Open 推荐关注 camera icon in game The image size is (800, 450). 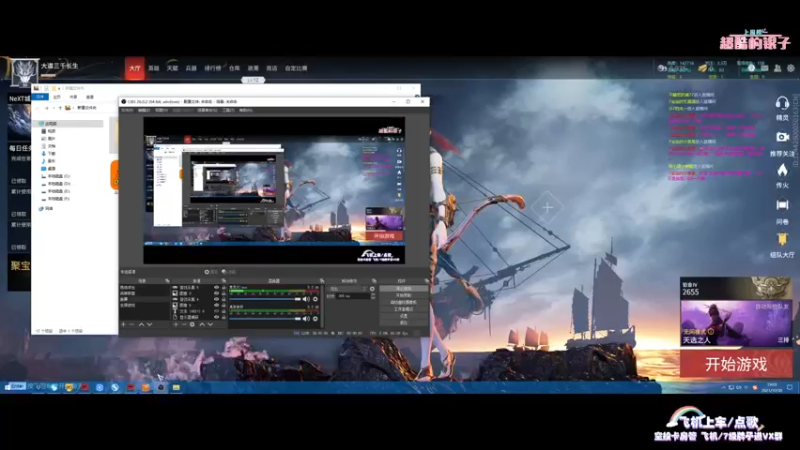782,137
